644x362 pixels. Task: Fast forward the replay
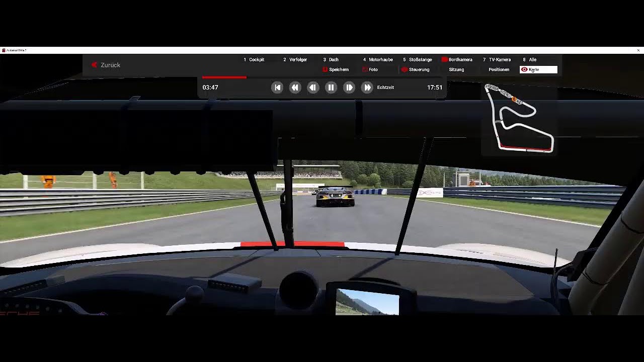tap(367, 87)
